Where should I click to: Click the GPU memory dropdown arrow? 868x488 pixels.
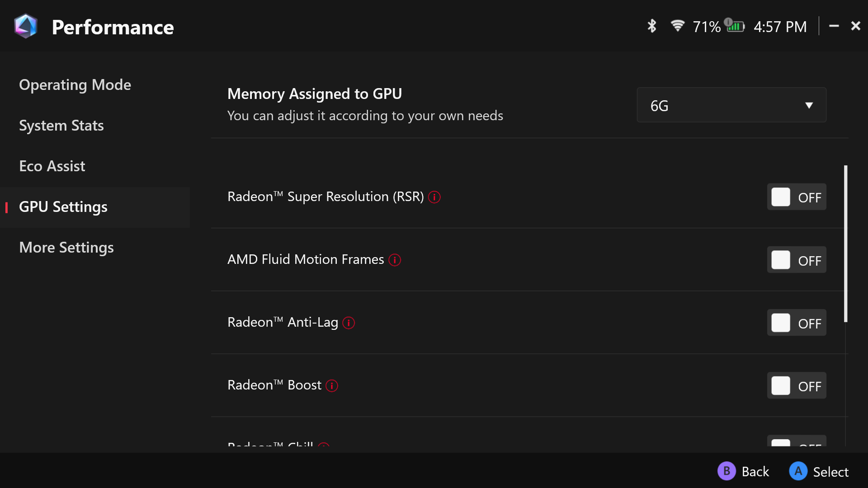809,105
